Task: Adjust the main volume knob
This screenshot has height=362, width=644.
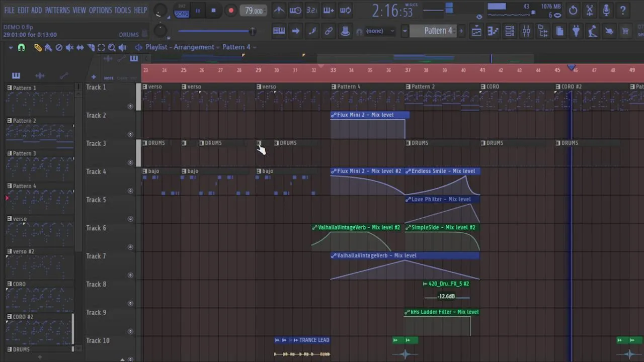Action: pyautogui.click(x=160, y=10)
